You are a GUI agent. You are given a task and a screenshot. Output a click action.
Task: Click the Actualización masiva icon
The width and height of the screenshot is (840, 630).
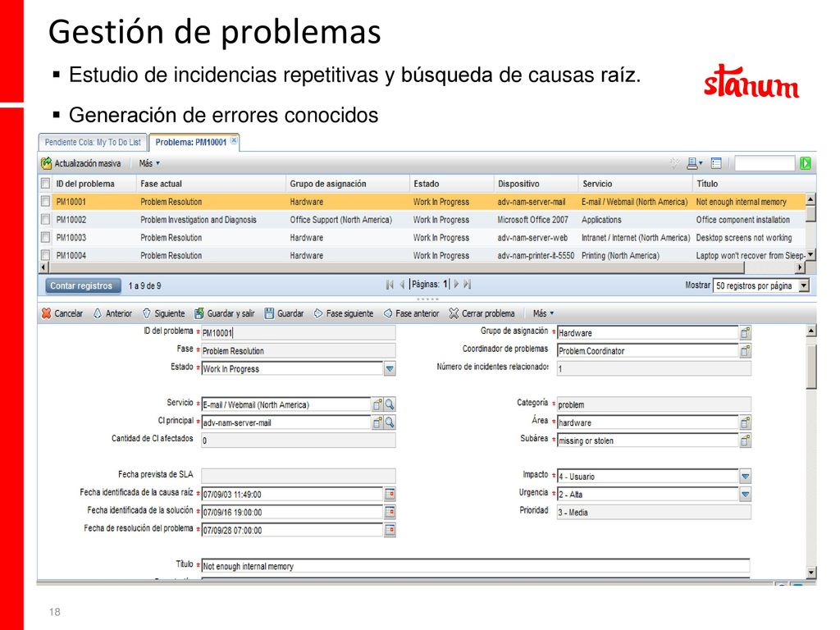[47, 163]
